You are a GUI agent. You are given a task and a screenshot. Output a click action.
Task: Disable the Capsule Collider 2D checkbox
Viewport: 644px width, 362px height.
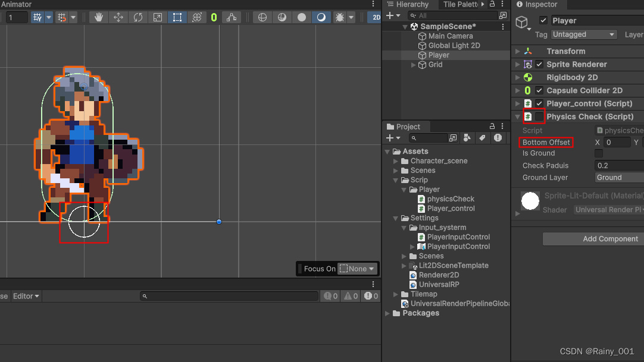point(539,90)
